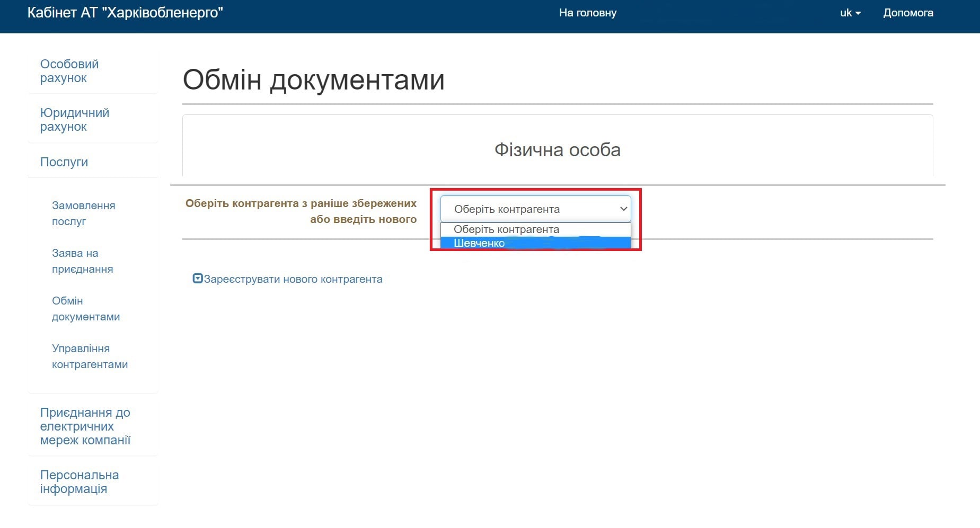The width and height of the screenshot is (980, 528).
Task: Open Управління контрагентами submenu item
Action: point(90,356)
